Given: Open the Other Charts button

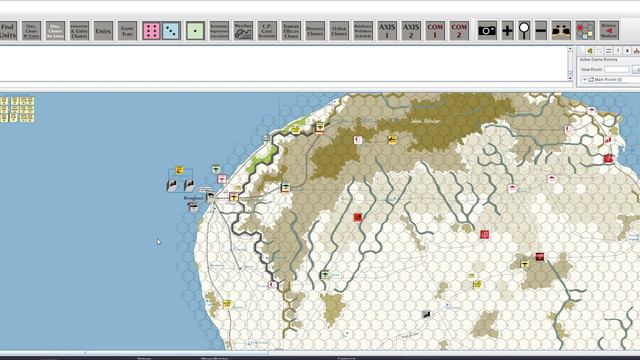Looking at the screenshot, I should pyautogui.click(x=339, y=31).
